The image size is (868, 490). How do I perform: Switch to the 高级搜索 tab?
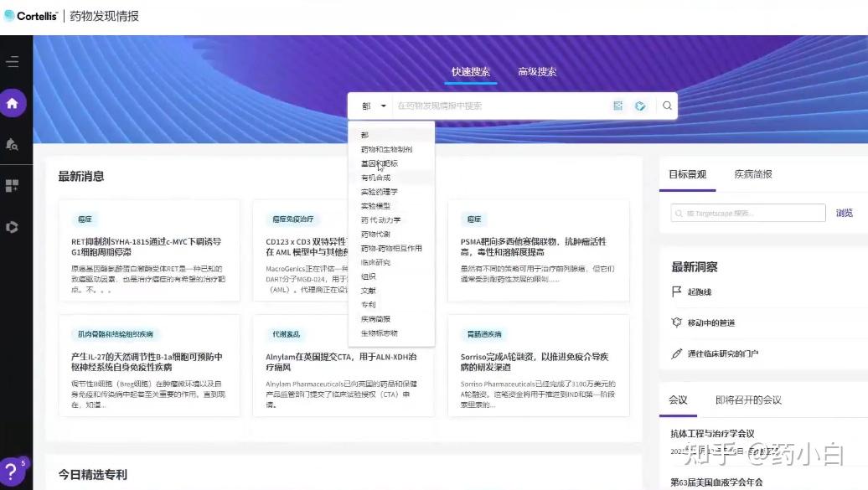[536, 71]
